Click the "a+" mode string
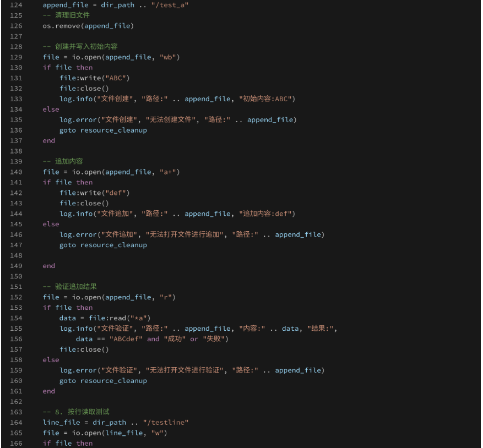 tap(167, 172)
